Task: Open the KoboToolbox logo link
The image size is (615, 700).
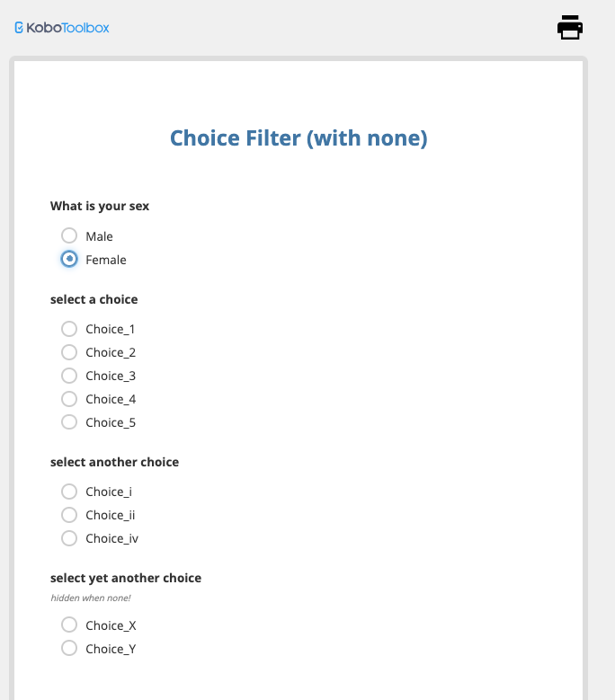Action: [x=62, y=28]
